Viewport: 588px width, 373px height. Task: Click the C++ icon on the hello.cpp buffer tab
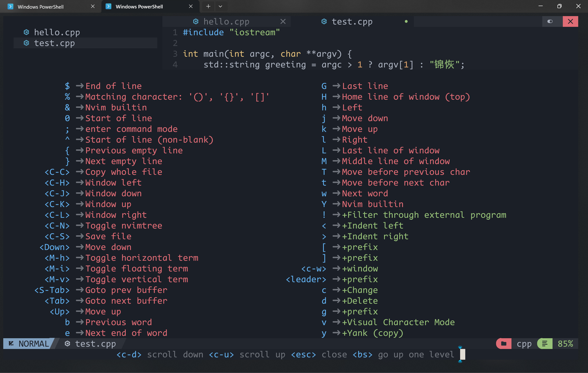coord(196,21)
